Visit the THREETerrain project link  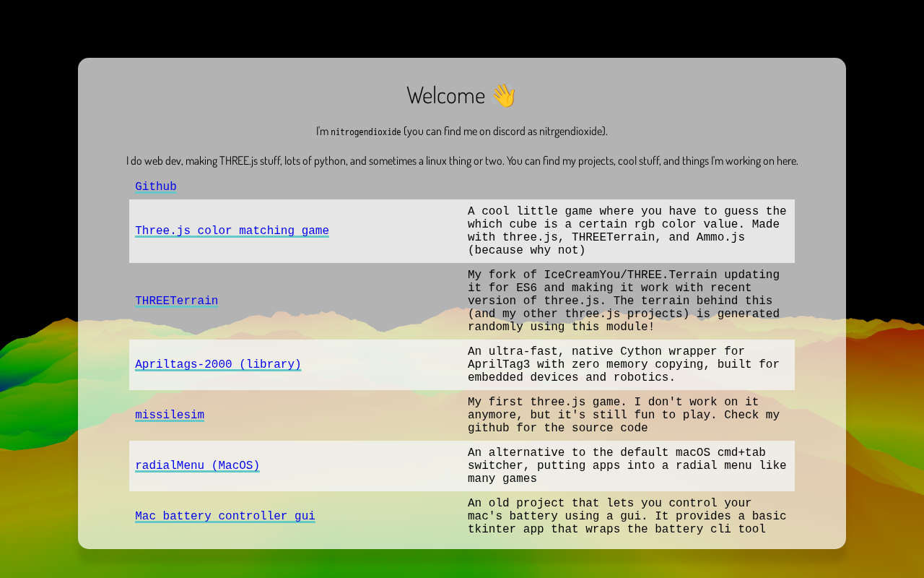coord(176,301)
